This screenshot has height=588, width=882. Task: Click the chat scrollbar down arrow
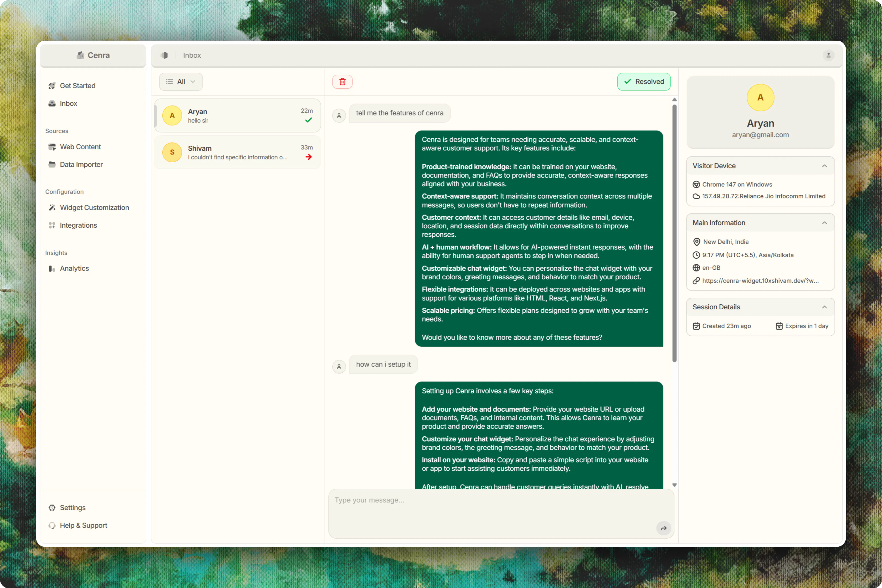674,485
